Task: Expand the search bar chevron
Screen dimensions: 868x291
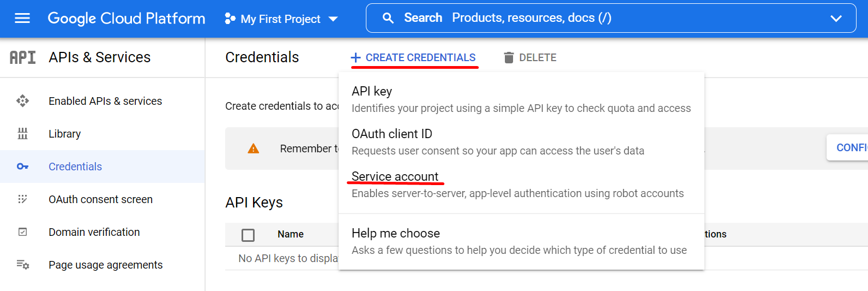Action: [836, 19]
